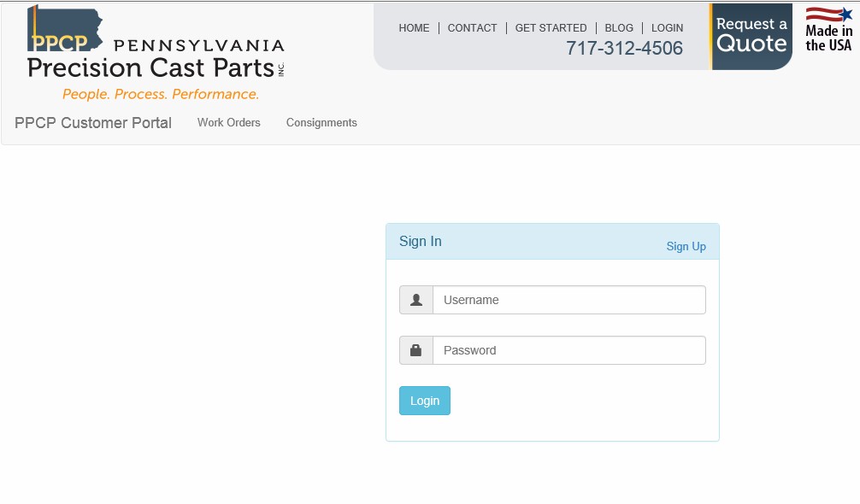This screenshot has width=860, height=504.
Task: Click the Sign Up link
Action: pyautogui.click(x=686, y=247)
